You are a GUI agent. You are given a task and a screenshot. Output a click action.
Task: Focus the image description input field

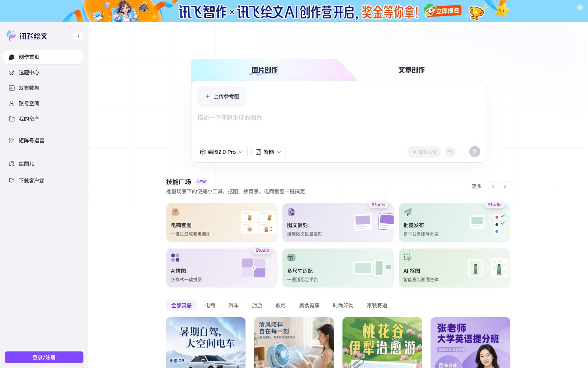(x=338, y=125)
